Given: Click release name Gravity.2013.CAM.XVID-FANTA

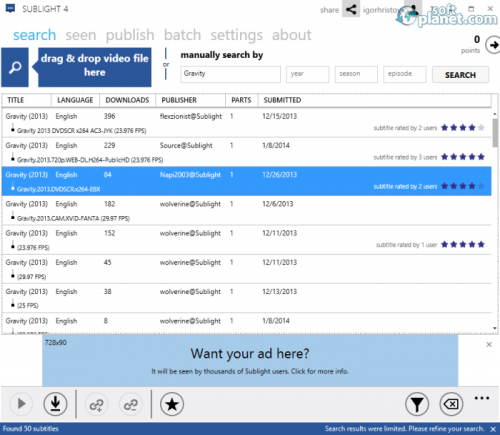Looking at the screenshot, I should coord(73,218).
